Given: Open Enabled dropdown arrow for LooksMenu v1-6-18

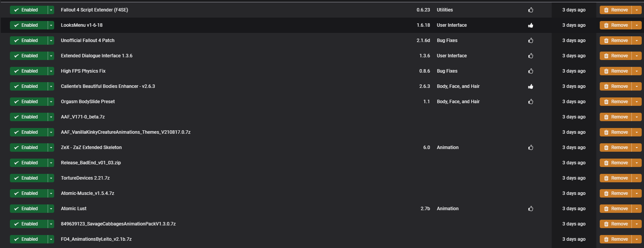Looking at the screenshot, I should 51,25.
